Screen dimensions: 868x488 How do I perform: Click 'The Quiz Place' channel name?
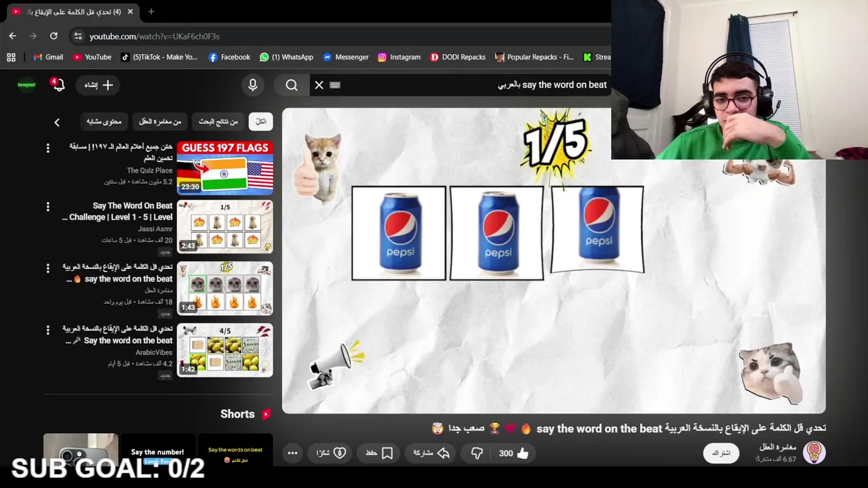click(x=149, y=171)
